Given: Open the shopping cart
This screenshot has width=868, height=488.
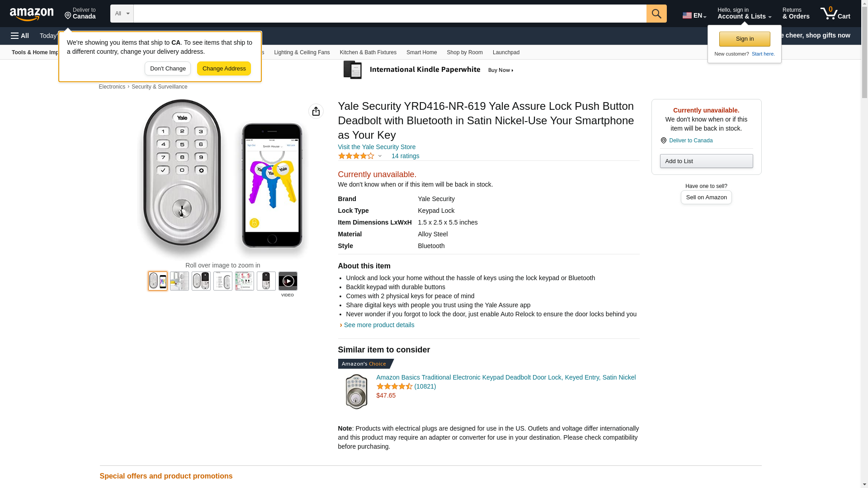Looking at the screenshot, I should [835, 14].
